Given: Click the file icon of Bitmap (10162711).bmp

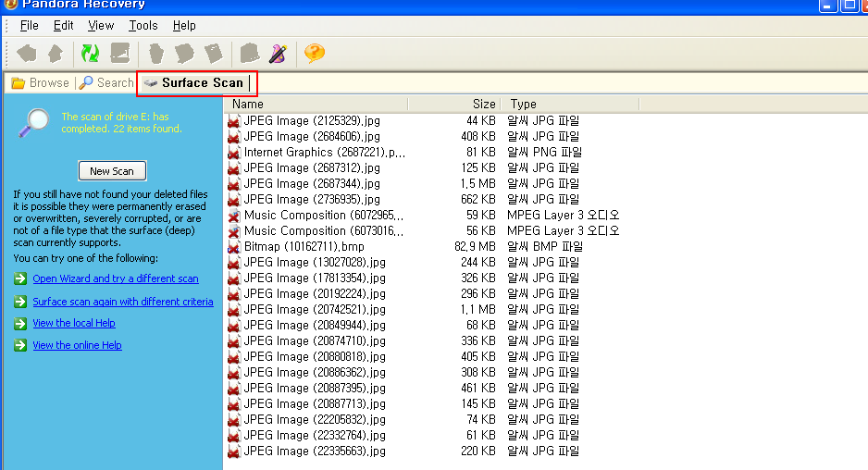Looking at the screenshot, I should [234, 247].
